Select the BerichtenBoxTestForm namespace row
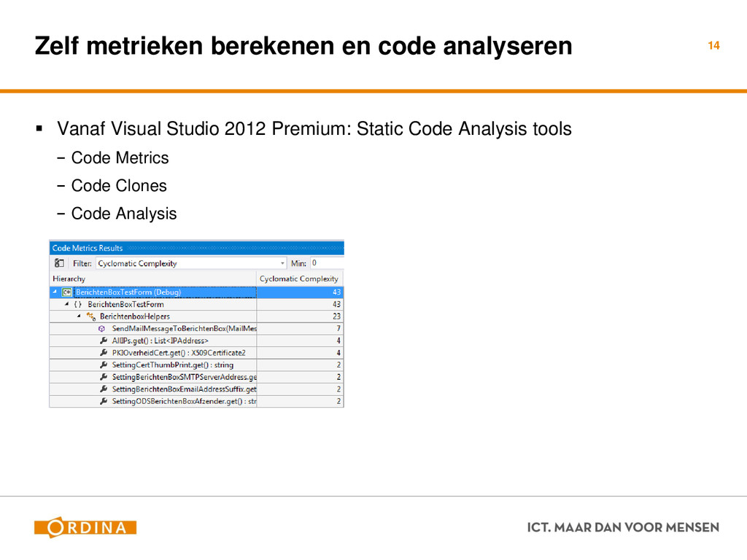The image size is (747, 560). click(196, 304)
